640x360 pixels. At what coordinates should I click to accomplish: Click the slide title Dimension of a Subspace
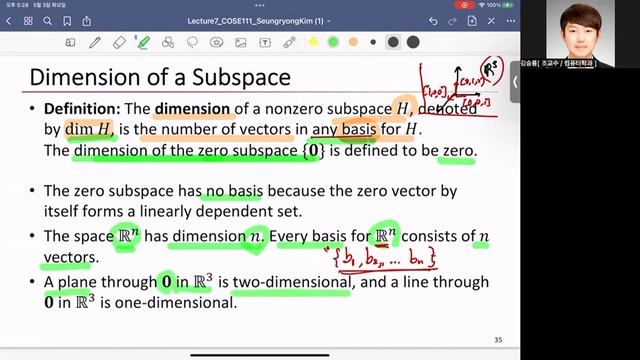point(160,77)
